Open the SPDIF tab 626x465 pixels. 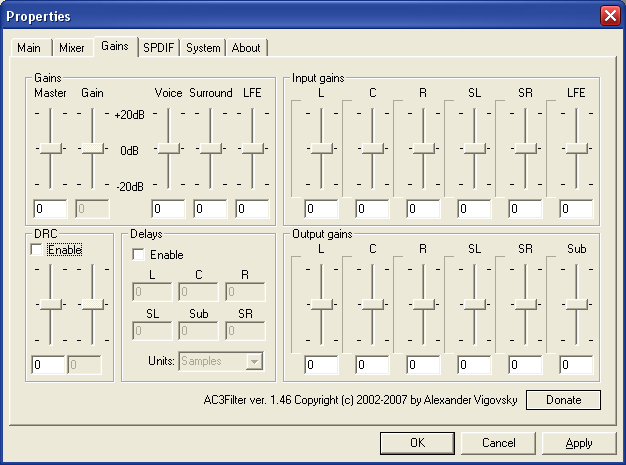pos(160,48)
